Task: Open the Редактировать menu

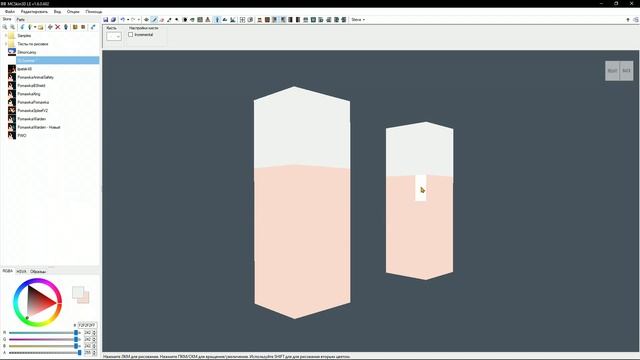Action: 34,11
